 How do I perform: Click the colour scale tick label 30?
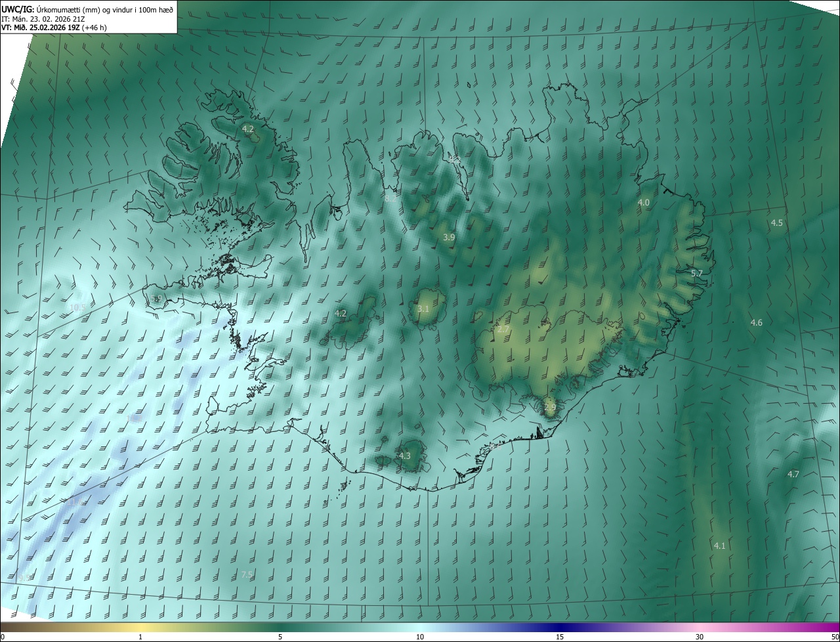click(x=700, y=637)
